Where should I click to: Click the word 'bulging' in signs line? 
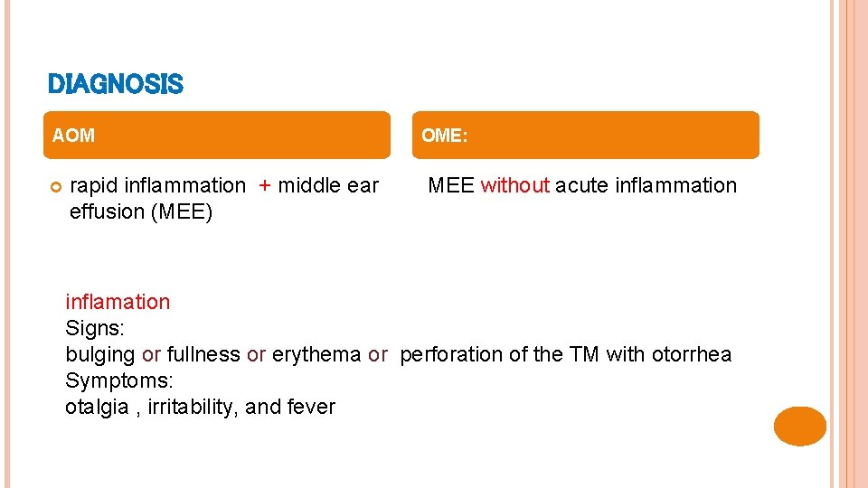coord(99,354)
